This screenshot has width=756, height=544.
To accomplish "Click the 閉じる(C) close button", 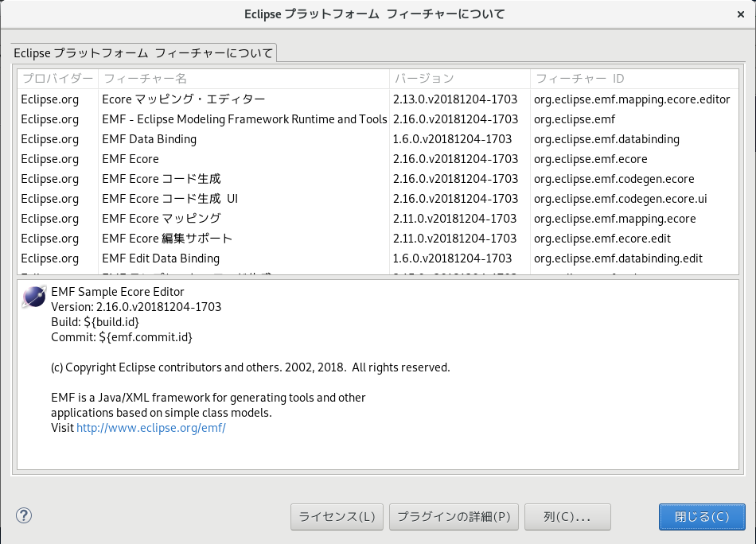I will (x=702, y=516).
